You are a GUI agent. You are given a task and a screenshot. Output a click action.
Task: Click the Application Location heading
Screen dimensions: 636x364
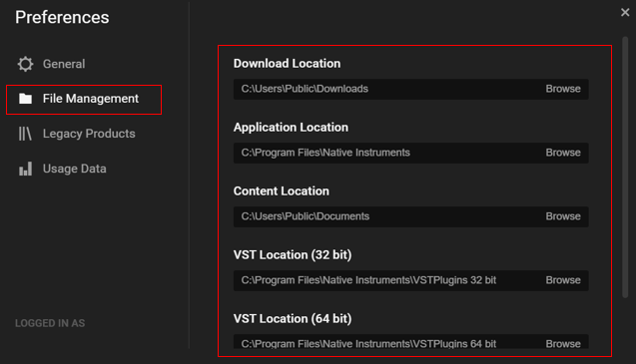[291, 128]
